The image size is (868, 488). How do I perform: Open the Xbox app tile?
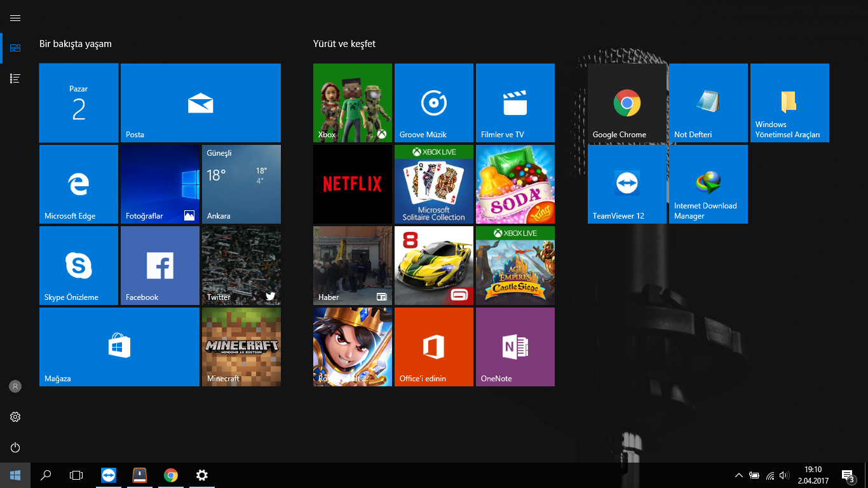[352, 103]
